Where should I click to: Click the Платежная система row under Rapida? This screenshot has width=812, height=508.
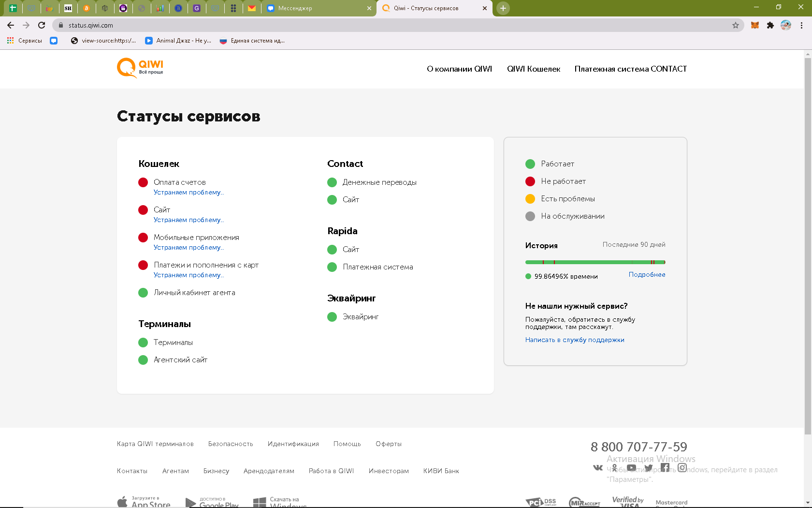point(370,267)
